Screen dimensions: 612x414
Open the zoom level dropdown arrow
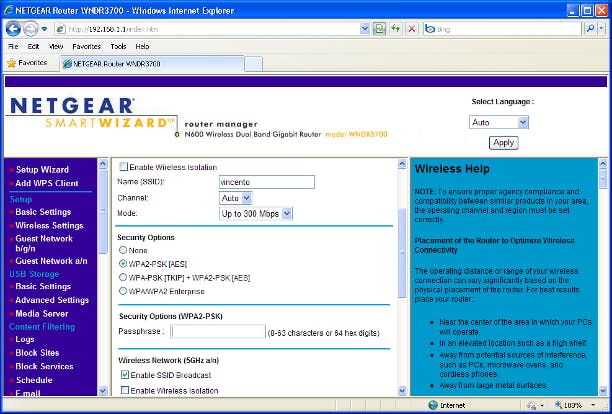tap(593, 405)
